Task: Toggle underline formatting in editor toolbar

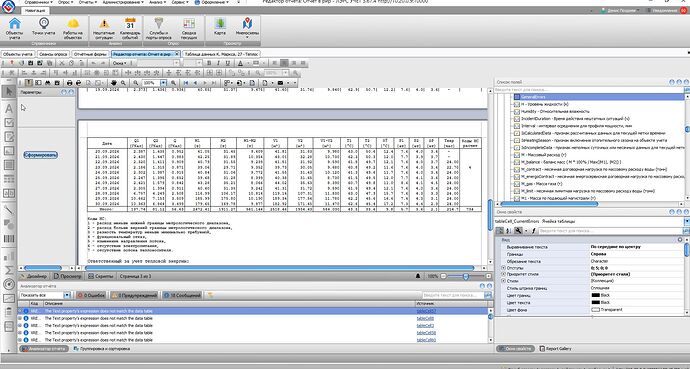Action: (x=228, y=63)
